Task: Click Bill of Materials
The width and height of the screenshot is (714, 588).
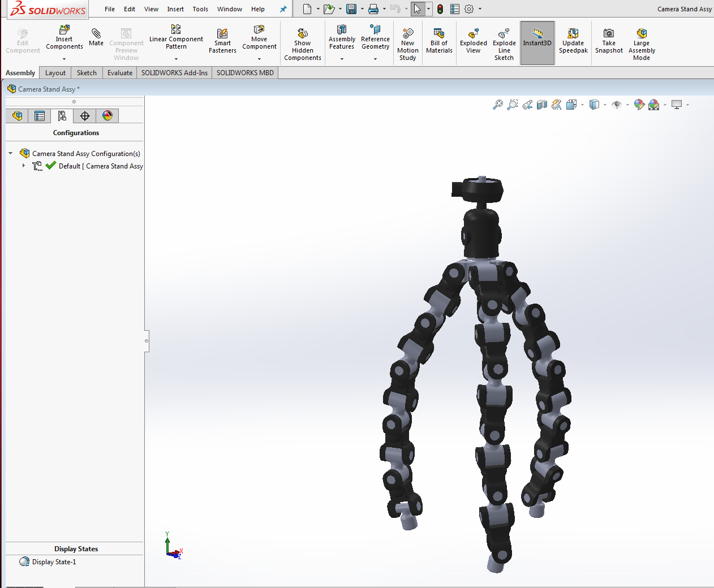Action: [x=439, y=41]
